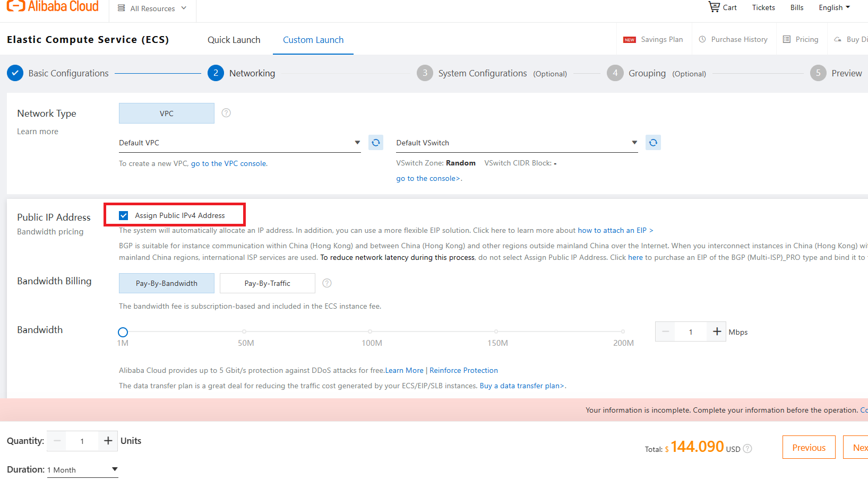Expand the Default VSwitch dropdown
The height and width of the screenshot is (480, 868).
point(634,143)
